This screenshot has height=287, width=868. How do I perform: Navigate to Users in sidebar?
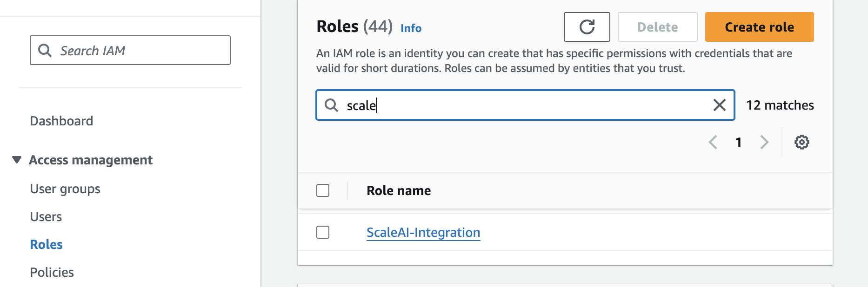46,216
